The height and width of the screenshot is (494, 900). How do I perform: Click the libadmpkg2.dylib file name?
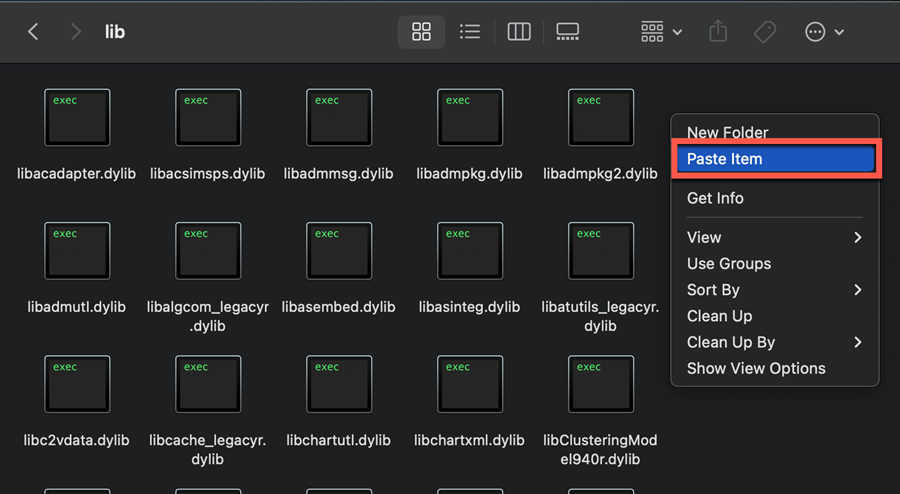[600, 173]
